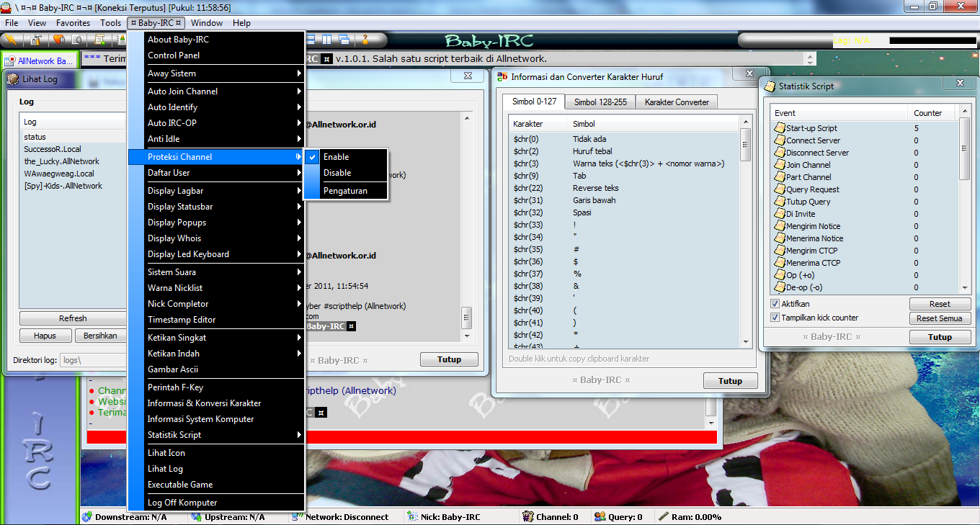The height and width of the screenshot is (525, 980).
Task: Click the Query Request event icon
Action: coord(779,189)
